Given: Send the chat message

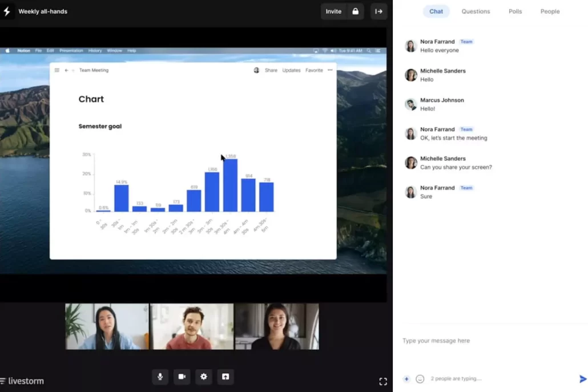Looking at the screenshot, I should pyautogui.click(x=582, y=379).
